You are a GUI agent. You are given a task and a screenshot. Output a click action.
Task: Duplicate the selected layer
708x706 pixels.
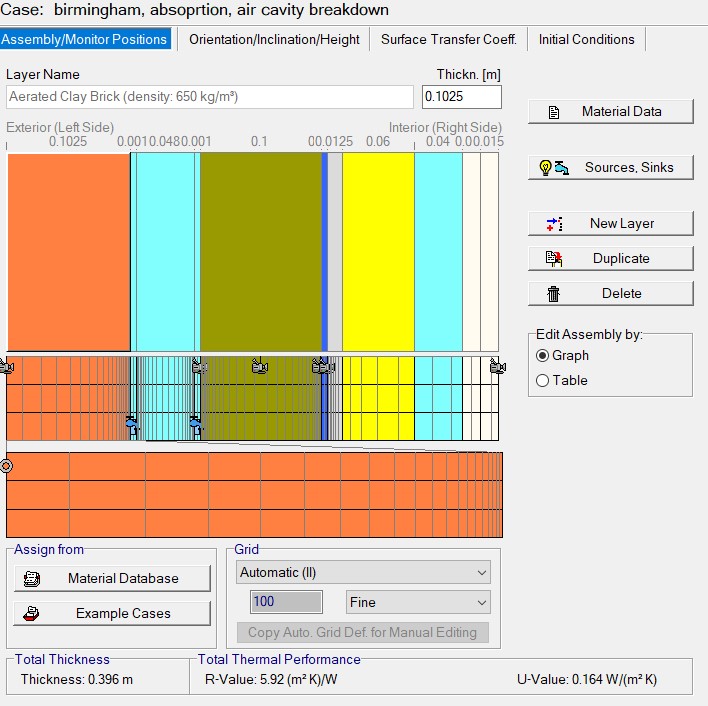click(610, 259)
